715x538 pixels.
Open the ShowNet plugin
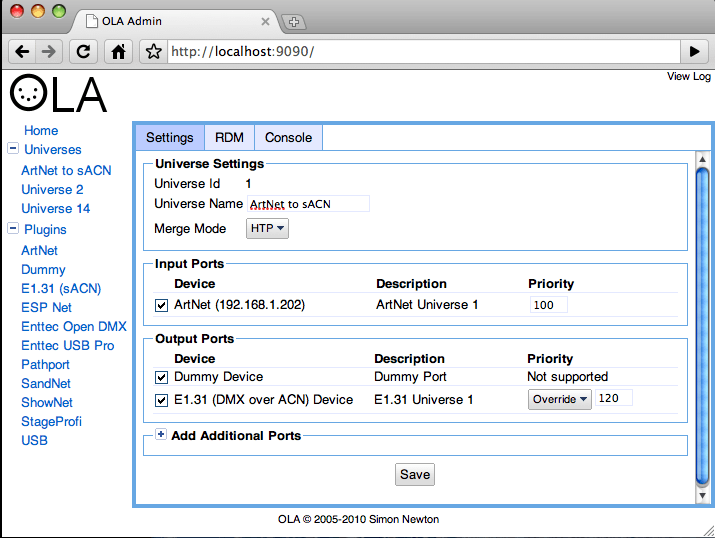[47, 403]
